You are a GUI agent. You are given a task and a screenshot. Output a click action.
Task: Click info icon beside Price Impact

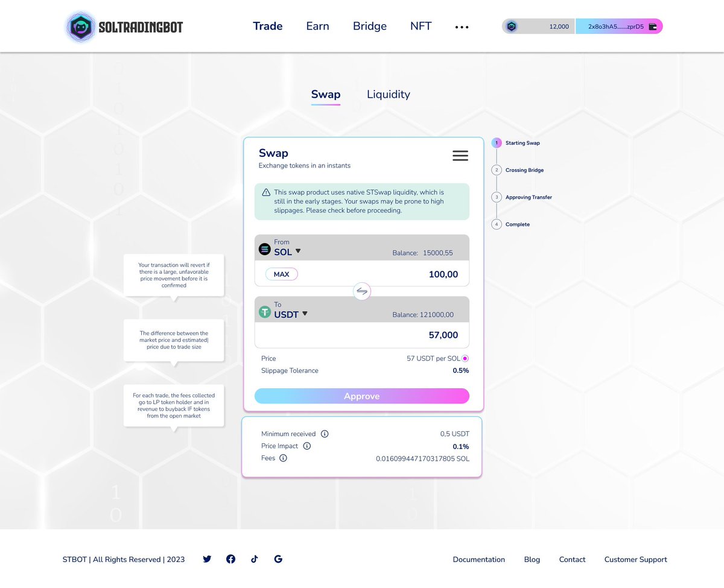(x=306, y=446)
